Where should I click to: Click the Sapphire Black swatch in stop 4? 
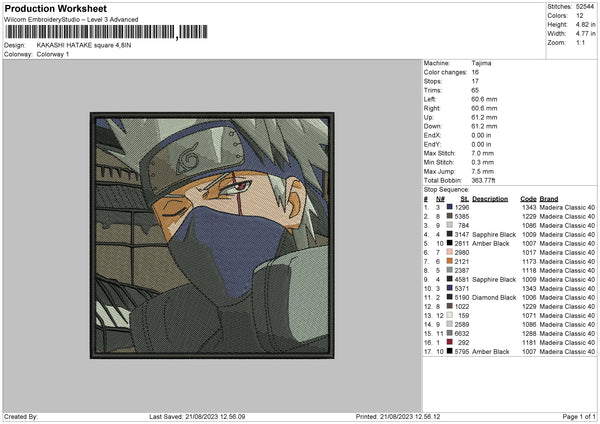[x=451, y=233]
